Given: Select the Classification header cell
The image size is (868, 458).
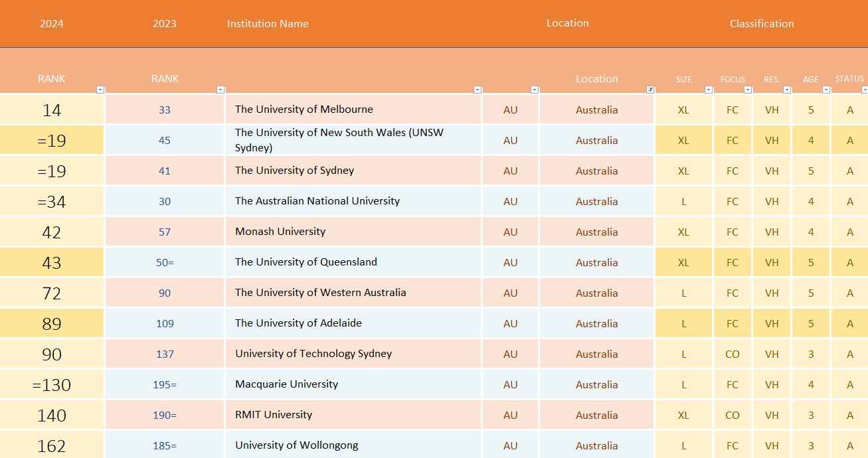Looking at the screenshot, I should pos(761,24).
